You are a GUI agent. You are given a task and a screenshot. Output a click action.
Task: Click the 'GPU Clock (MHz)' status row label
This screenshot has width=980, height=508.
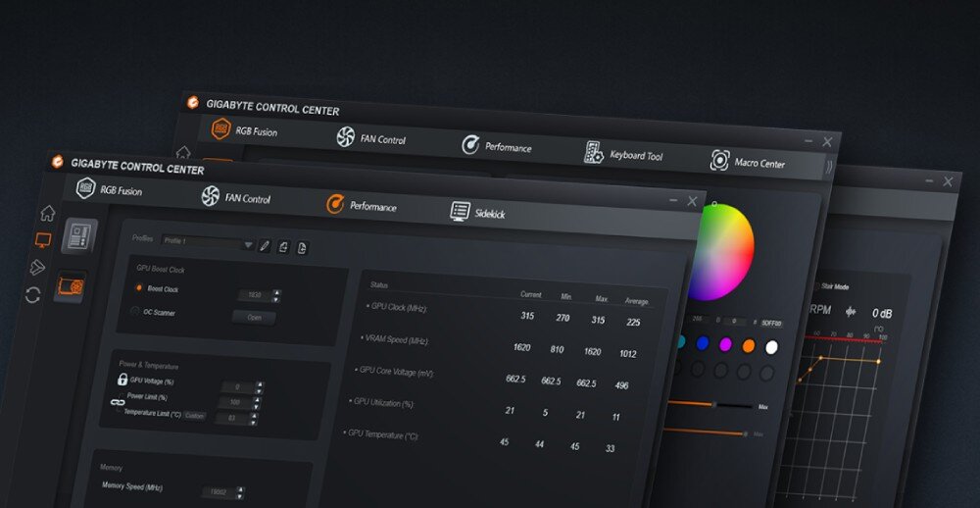[x=398, y=307]
